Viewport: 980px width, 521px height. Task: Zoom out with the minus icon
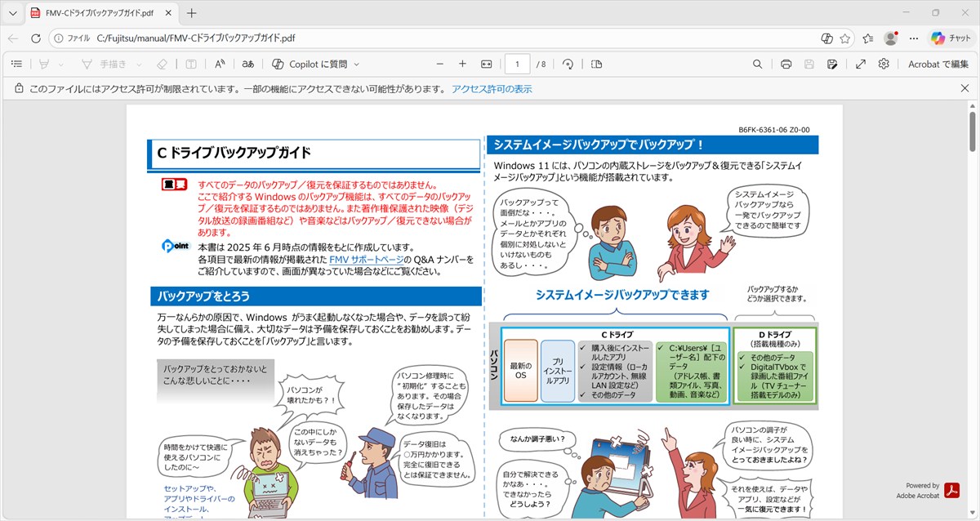coord(440,64)
